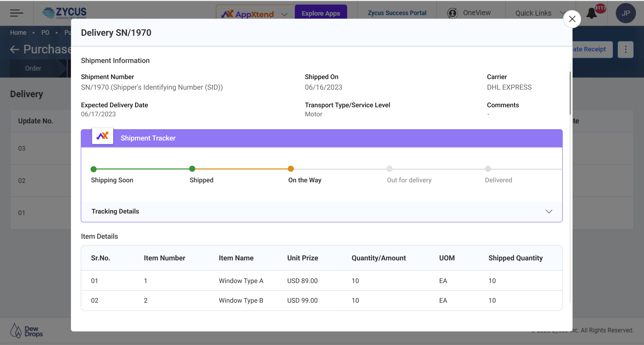
Task: Go back using the Purchase arrow
Action: tap(15, 49)
